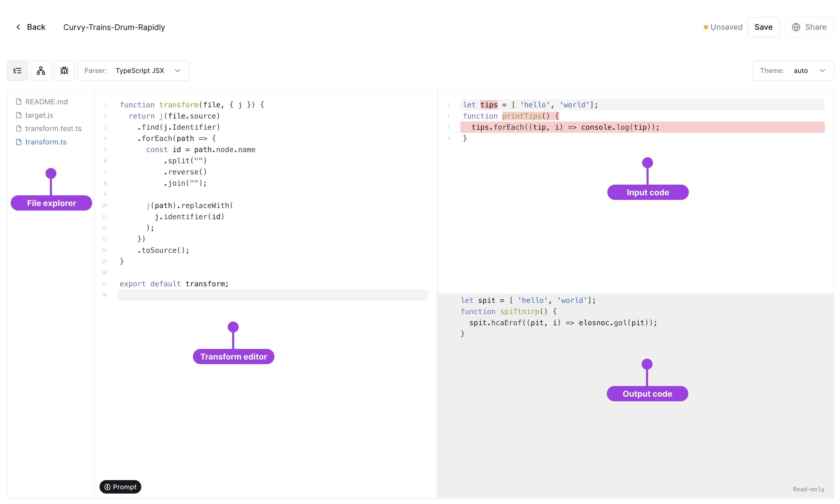Open the Theme selector dropdown
This screenshot has width=840, height=504.
point(809,70)
